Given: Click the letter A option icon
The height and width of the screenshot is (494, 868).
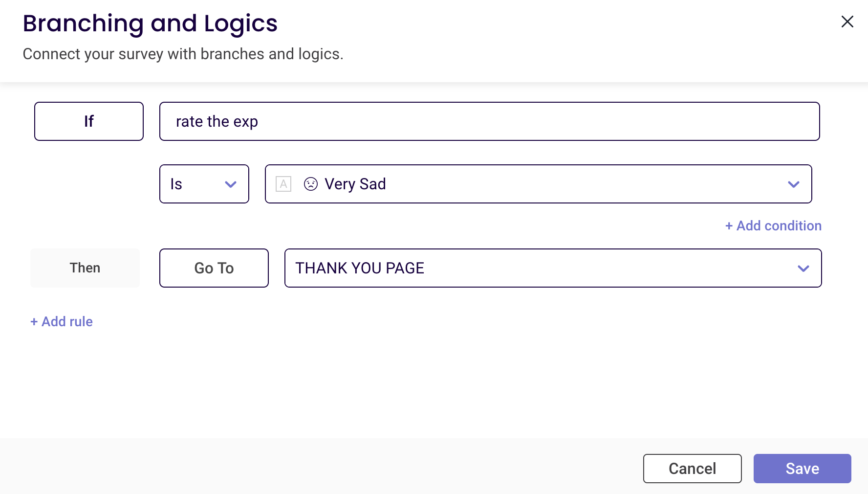Looking at the screenshot, I should pos(283,184).
